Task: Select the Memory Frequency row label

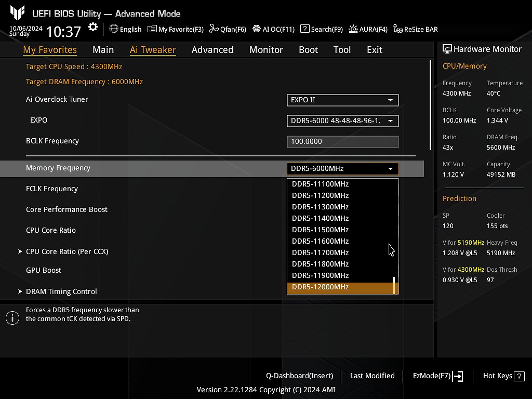Action: [58, 168]
